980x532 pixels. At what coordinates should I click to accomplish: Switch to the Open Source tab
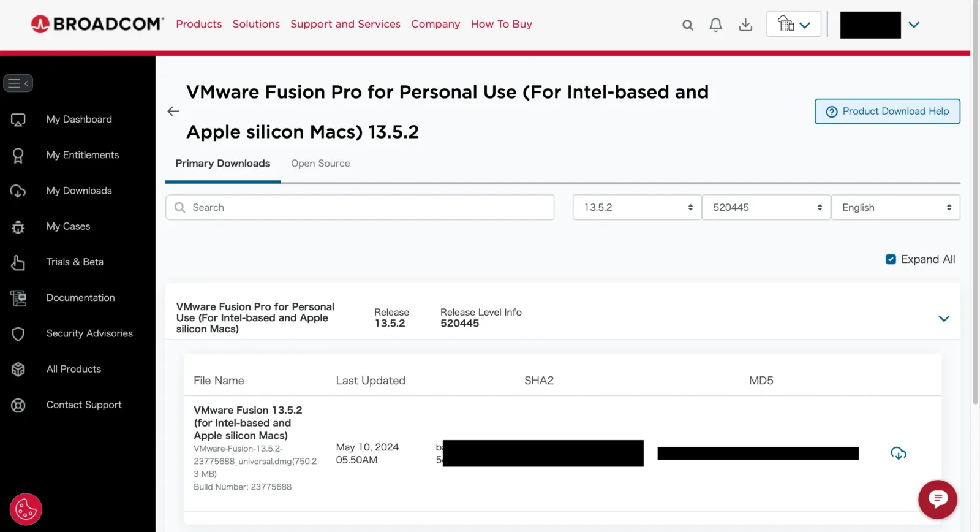pyautogui.click(x=320, y=164)
